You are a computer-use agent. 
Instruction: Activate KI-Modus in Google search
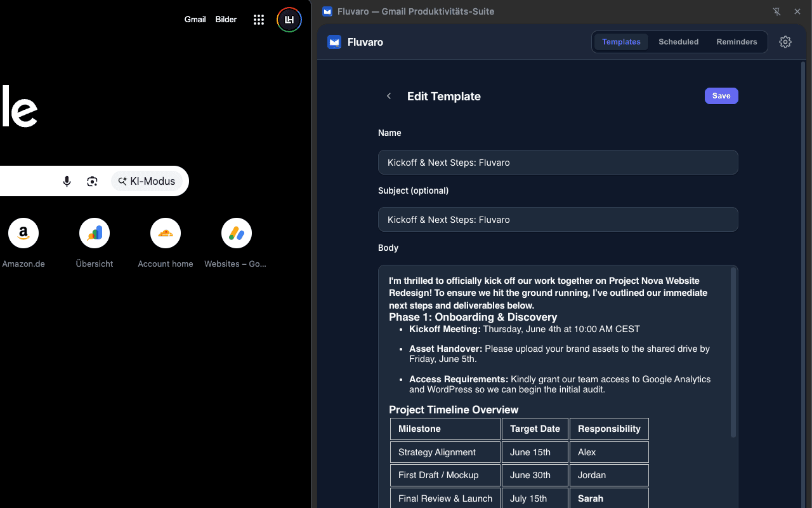tap(147, 182)
